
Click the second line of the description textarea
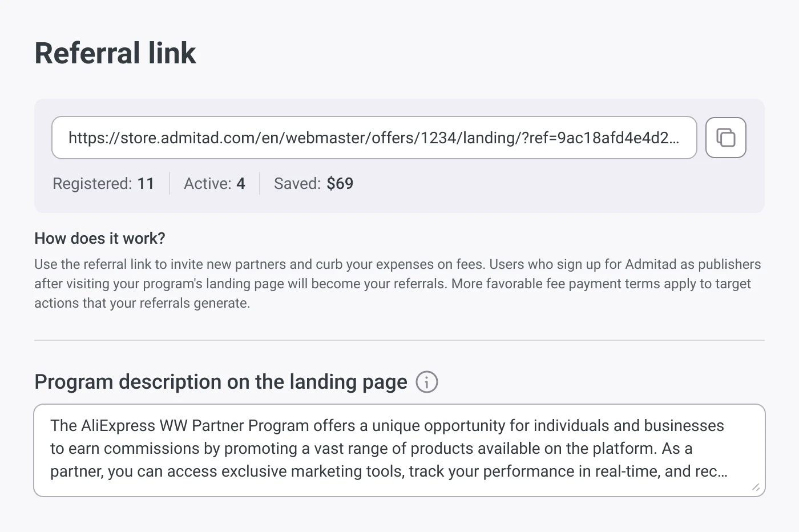[372, 449]
